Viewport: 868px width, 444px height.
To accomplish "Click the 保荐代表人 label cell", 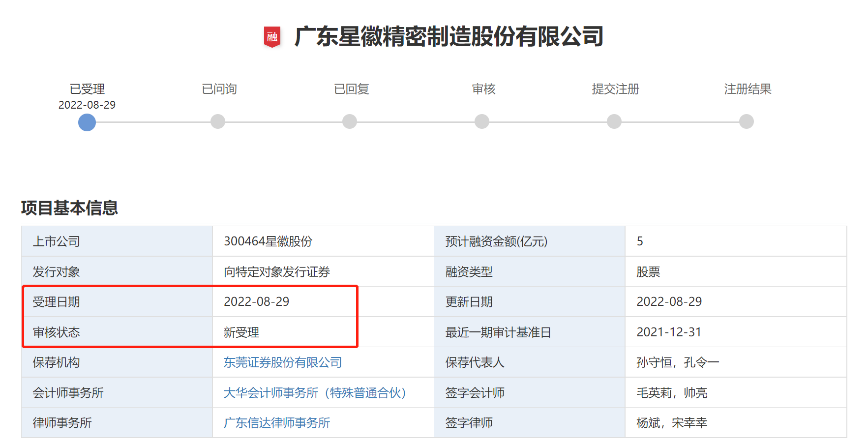I will coord(530,362).
